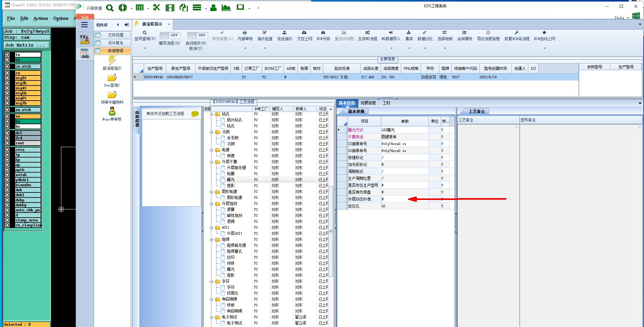Click ECN自动上网 star toolbar button
The width and height of the screenshot is (644, 327).
pyautogui.click(x=545, y=36)
